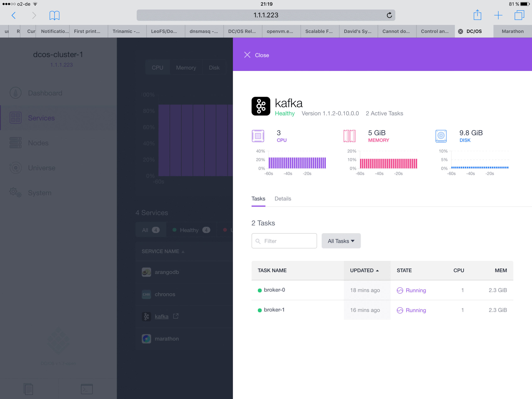Switch to the openvm.e... tab
The image size is (532, 399).
[281, 31]
